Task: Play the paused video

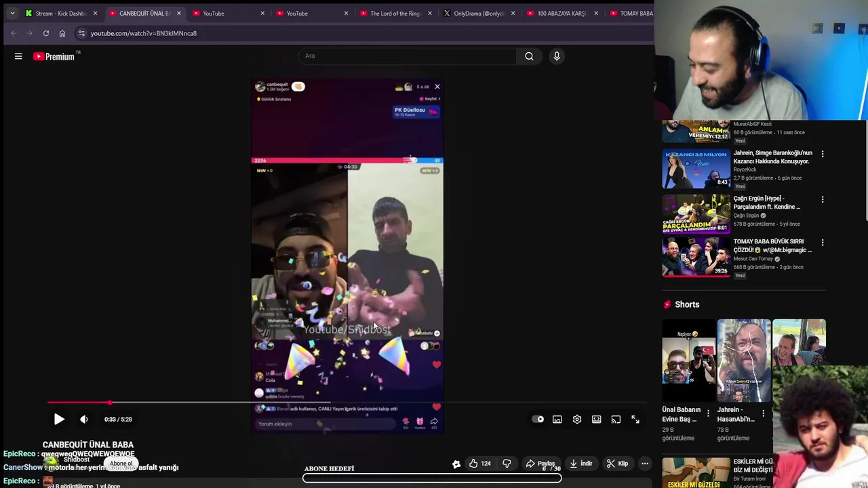Action: pos(59,420)
